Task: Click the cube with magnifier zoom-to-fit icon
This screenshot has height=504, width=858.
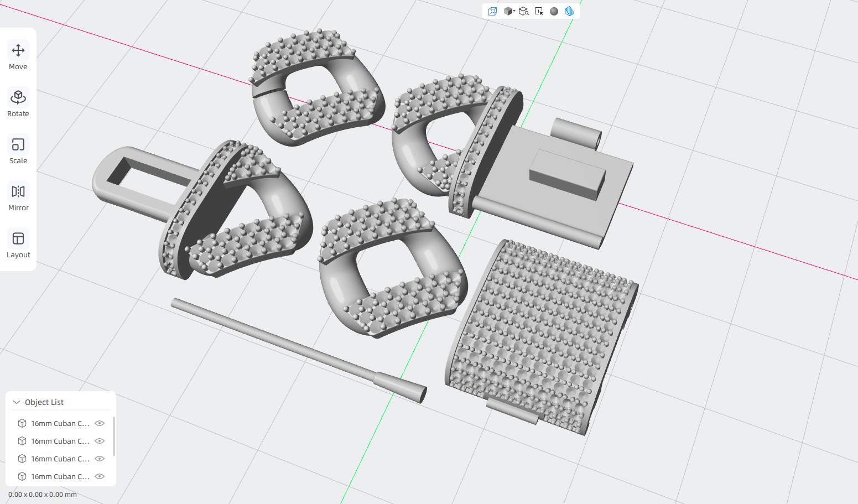Action: (x=523, y=11)
